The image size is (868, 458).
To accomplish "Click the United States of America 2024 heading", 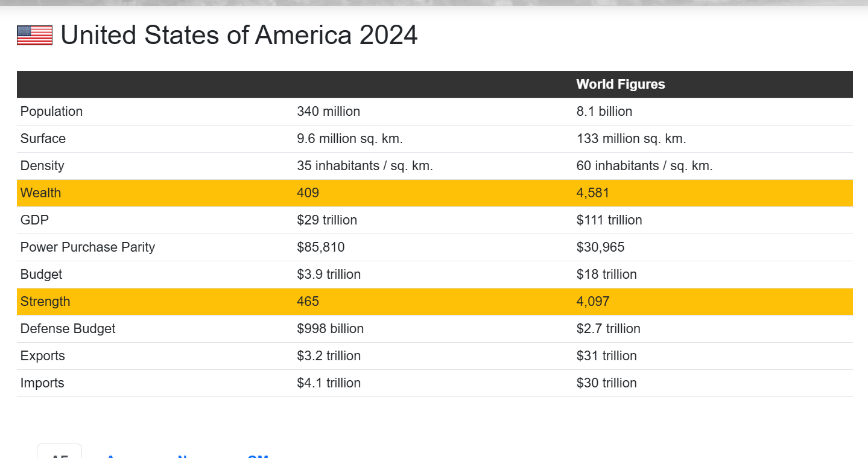I will tap(239, 35).
